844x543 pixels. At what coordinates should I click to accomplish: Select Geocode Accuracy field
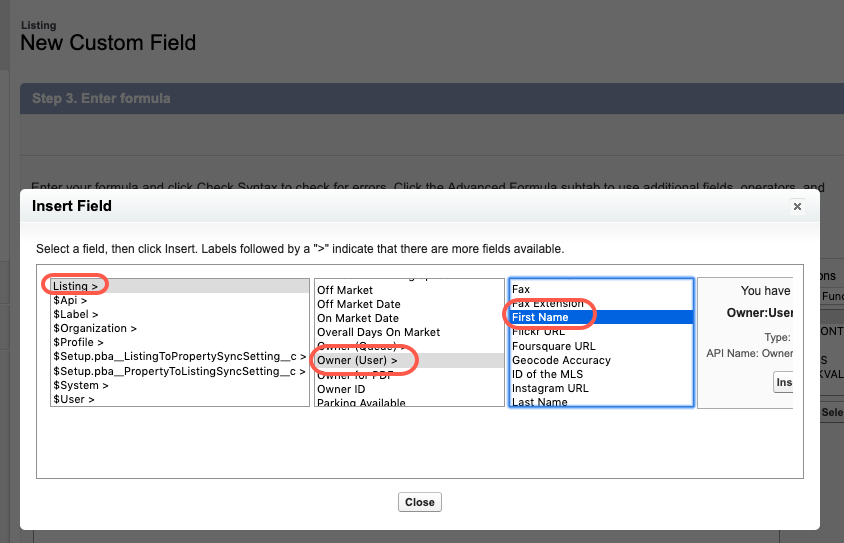click(601, 360)
